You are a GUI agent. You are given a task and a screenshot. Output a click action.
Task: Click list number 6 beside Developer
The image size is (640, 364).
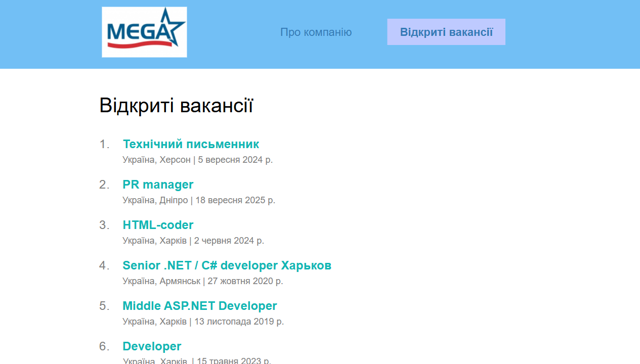coord(104,347)
